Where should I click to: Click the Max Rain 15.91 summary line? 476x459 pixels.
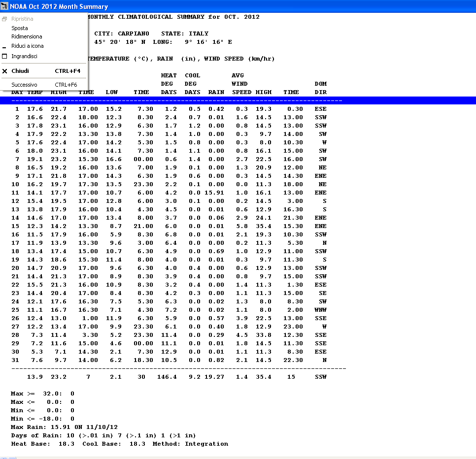64,427
